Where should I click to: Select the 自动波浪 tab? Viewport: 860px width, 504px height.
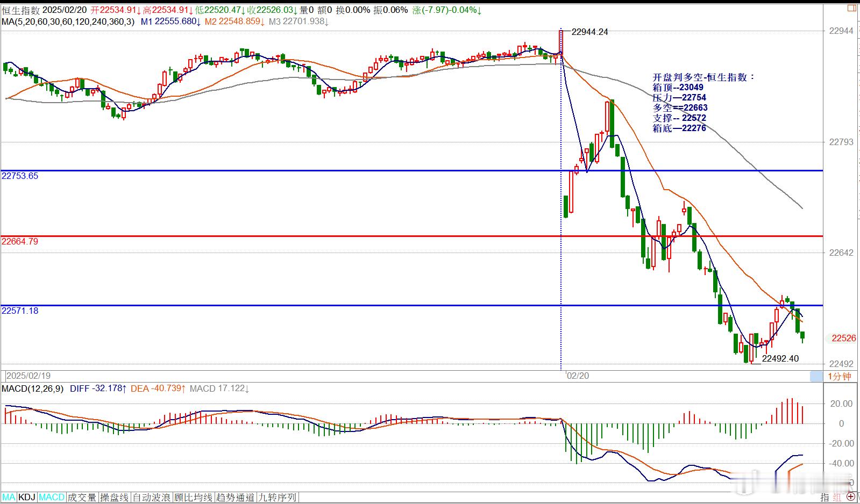coord(152,498)
